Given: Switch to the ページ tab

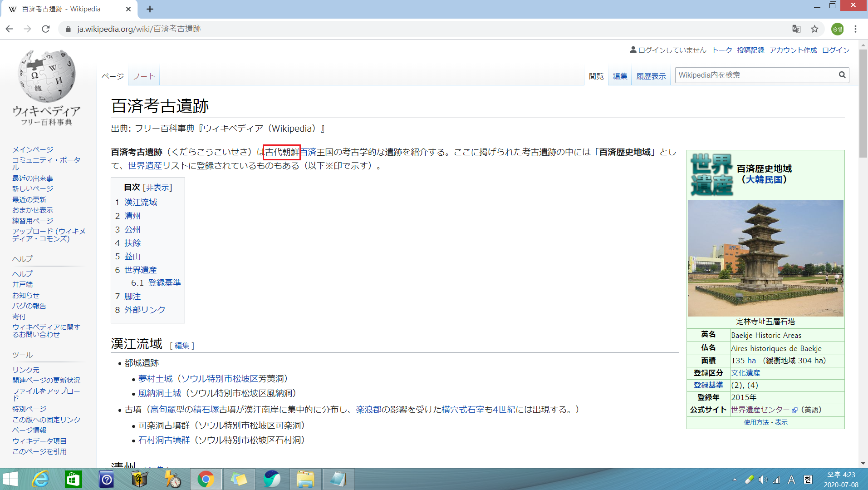Looking at the screenshot, I should pyautogui.click(x=113, y=76).
